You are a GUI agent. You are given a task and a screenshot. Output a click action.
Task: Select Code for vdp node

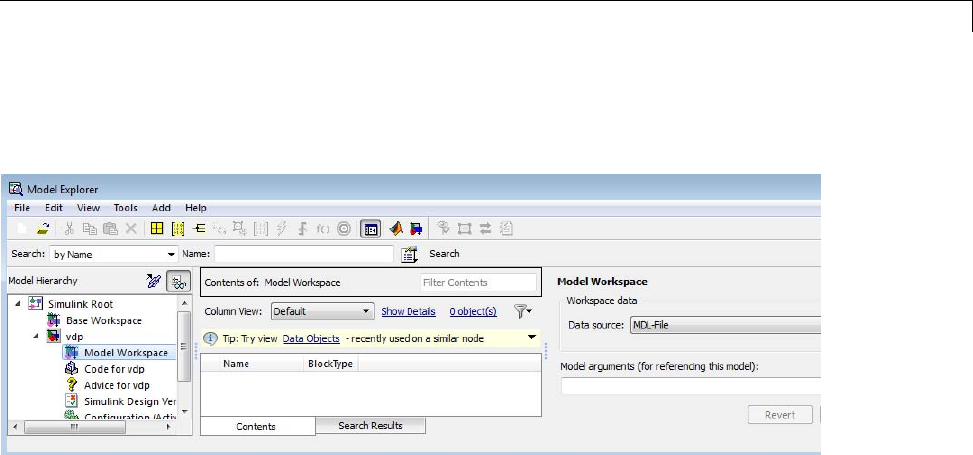[114, 369]
